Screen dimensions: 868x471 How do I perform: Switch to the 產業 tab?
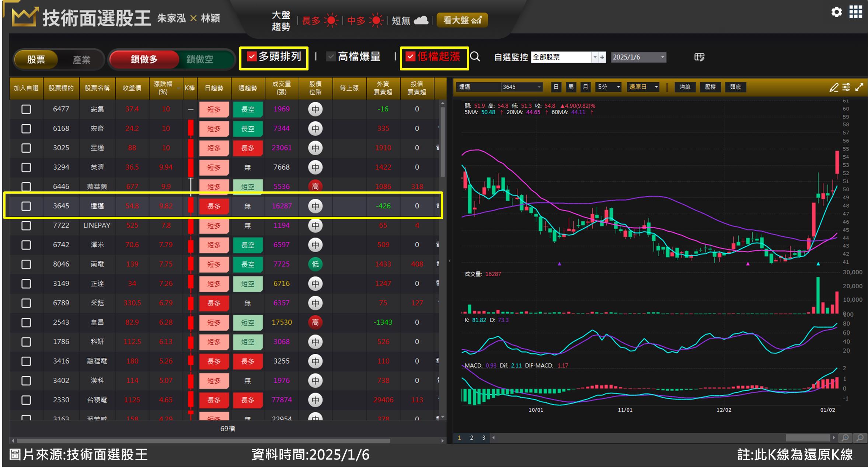[x=81, y=59]
